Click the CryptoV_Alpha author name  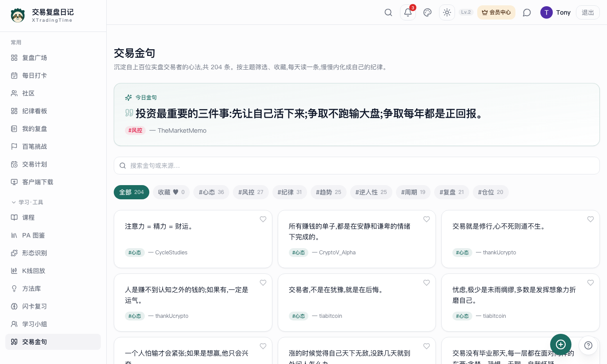337,253
